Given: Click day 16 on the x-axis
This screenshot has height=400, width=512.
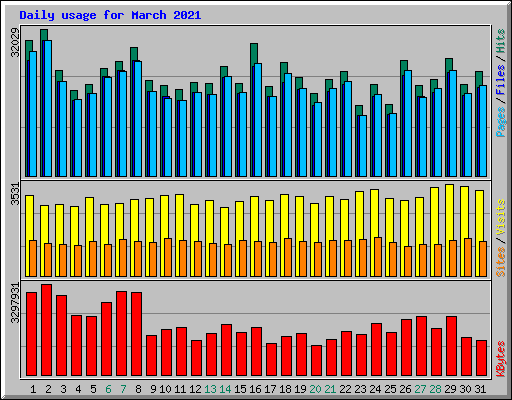Looking at the screenshot, I should click(255, 389).
